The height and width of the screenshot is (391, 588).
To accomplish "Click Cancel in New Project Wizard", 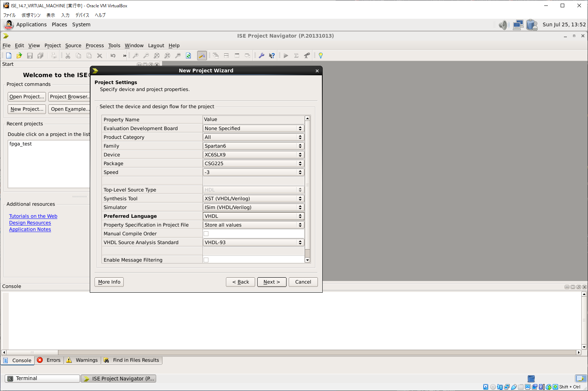I will pos(303,282).
